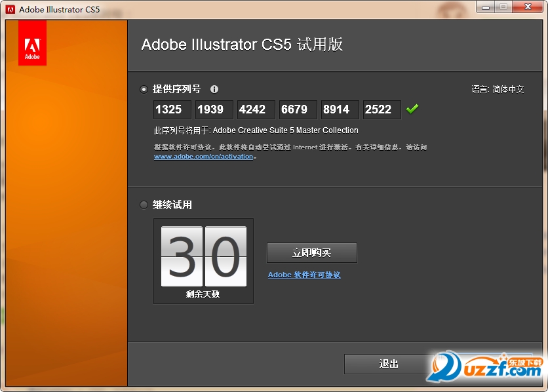Click the serial field containing 1325
548x392 pixels.
click(x=172, y=109)
